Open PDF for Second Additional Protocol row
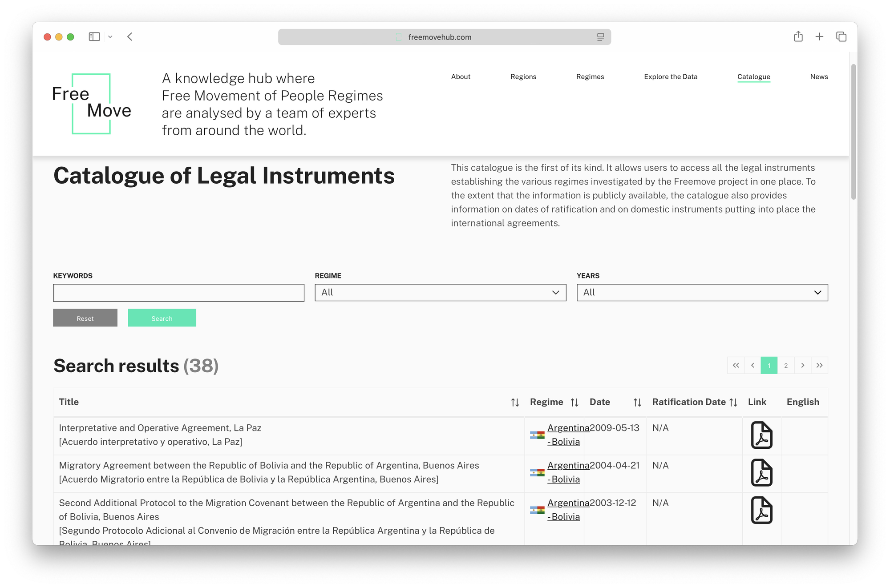 (761, 510)
